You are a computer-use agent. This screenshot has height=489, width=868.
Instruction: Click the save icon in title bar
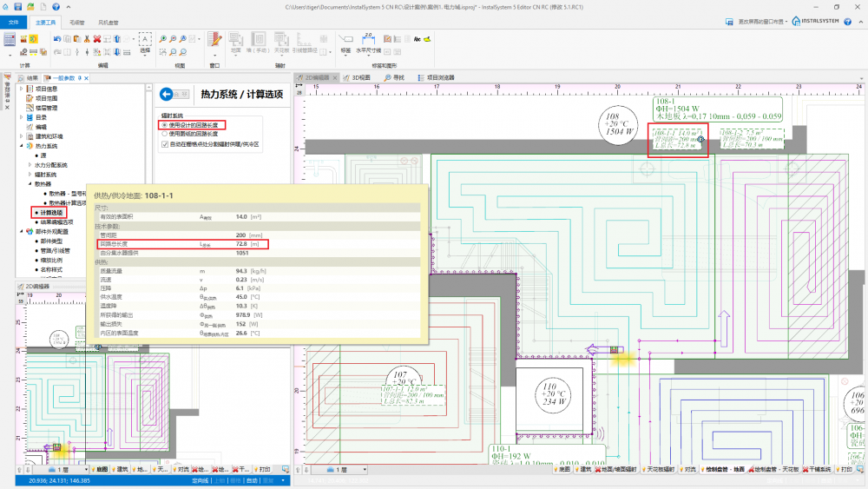point(18,6)
